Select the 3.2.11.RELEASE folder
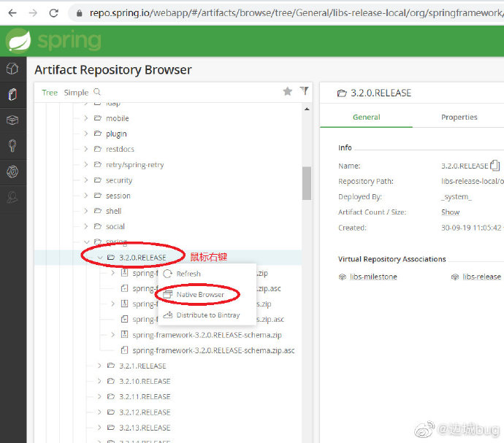 coord(145,397)
